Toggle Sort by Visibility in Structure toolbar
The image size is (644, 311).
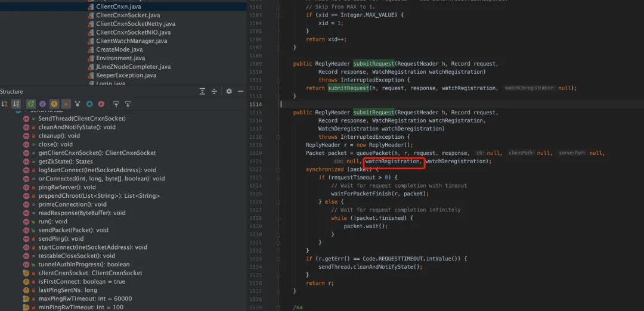5,104
